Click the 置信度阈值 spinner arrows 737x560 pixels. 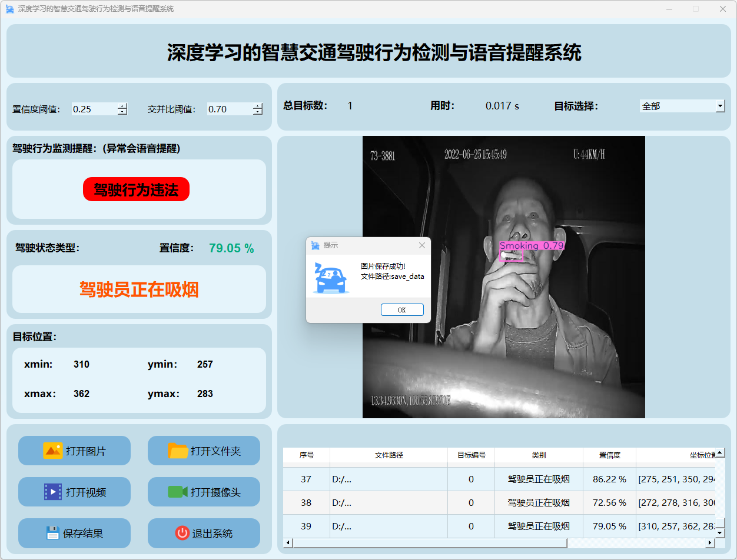(122, 109)
